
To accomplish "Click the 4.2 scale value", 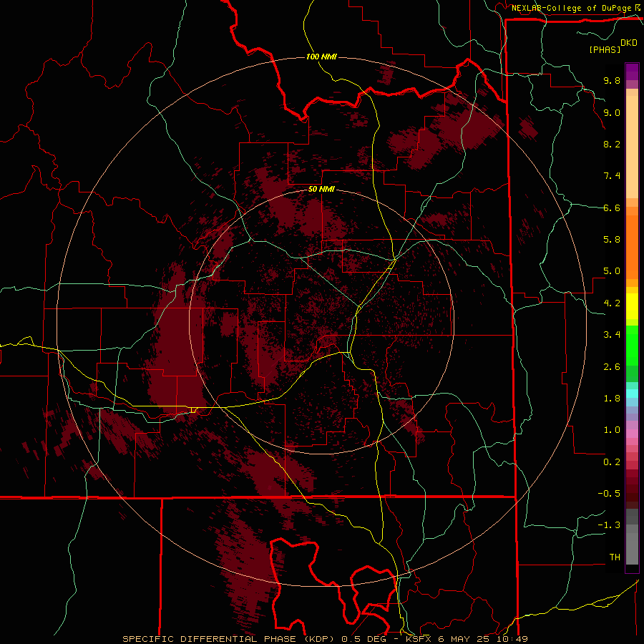I will pyautogui.click(x=612, y=303).
